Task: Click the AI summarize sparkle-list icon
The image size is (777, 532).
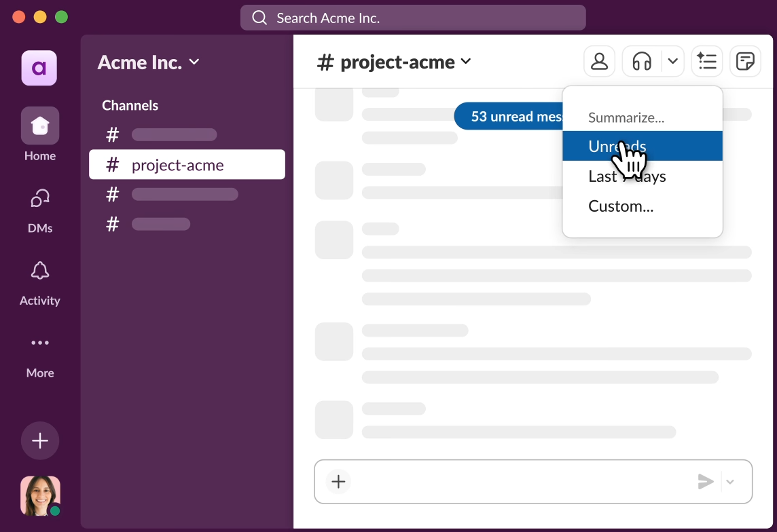Action: [x=707, y=62]
